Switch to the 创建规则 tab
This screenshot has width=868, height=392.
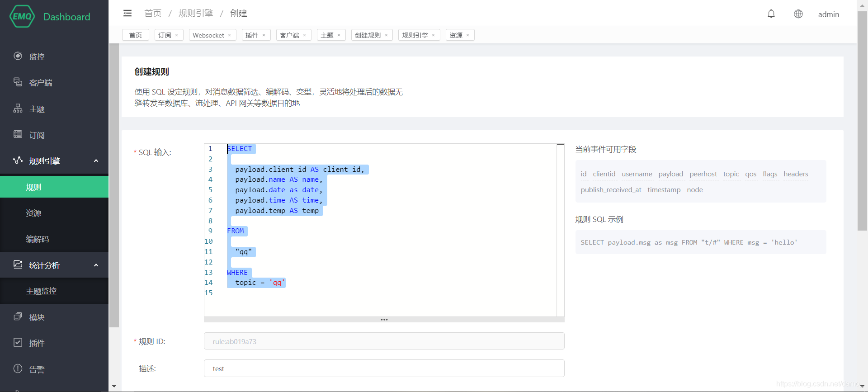(368, 35)
